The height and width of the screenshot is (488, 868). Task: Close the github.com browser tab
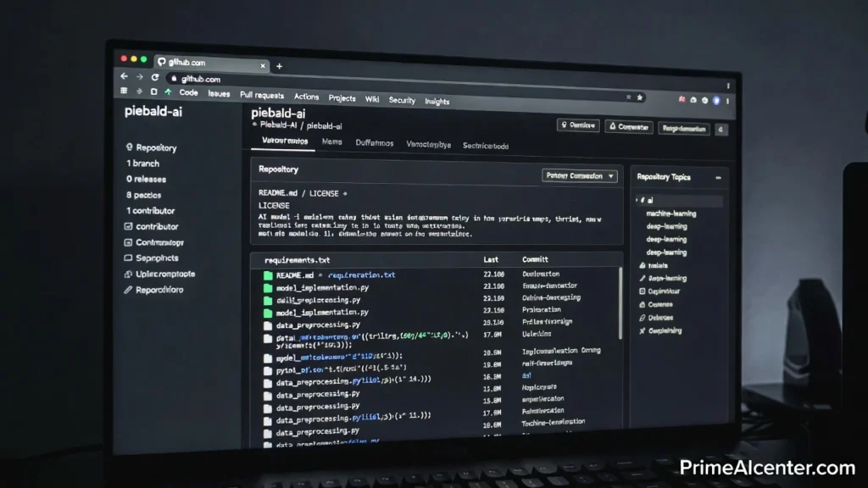pos(262,65)
